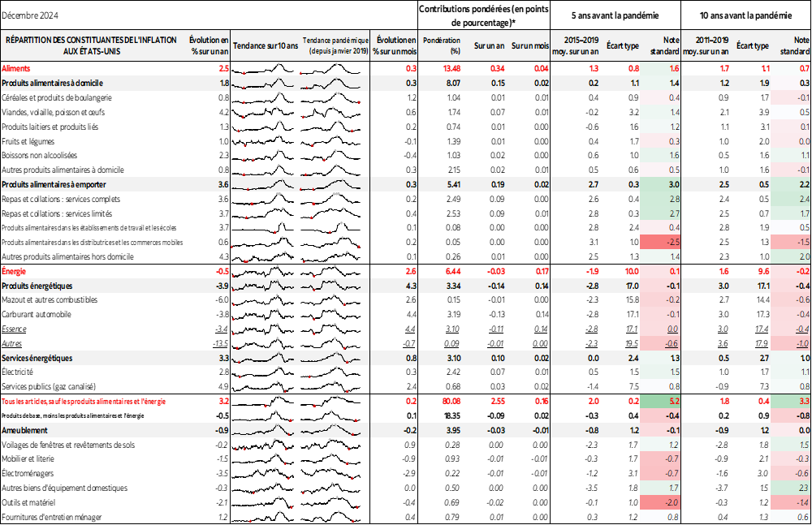This screenshot has width=812, height=525.
Task: Click the table title 'Répartition des constituantes de l'inflation'
Action: coord(91,45)
